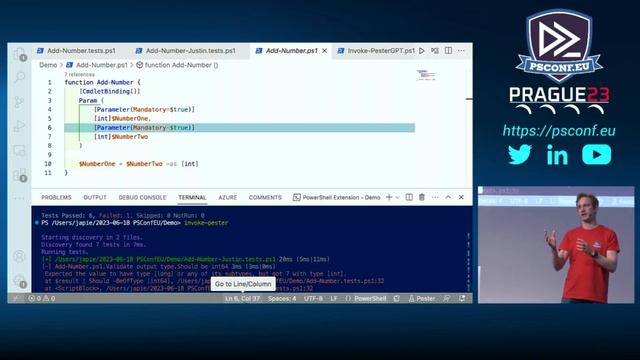The image size is (640, 360).
Task: Open Extensions view in activity bar
Action: coord(19,175)
